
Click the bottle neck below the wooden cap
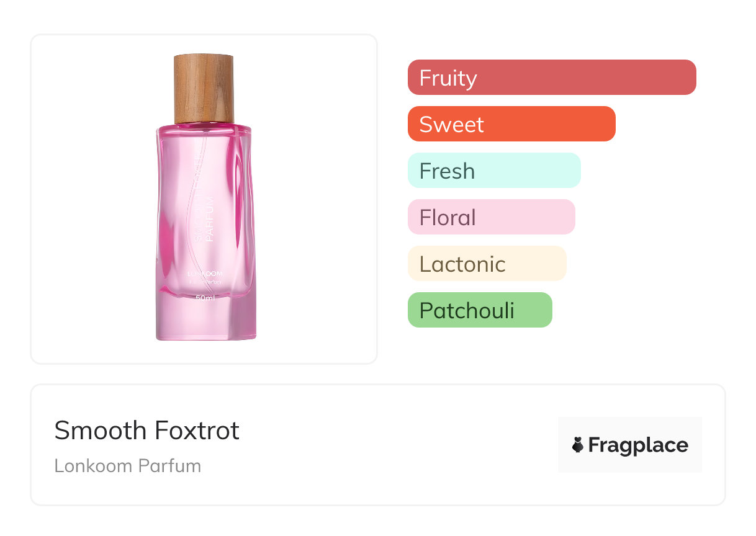pyautogui.click(x=204, y=125)
